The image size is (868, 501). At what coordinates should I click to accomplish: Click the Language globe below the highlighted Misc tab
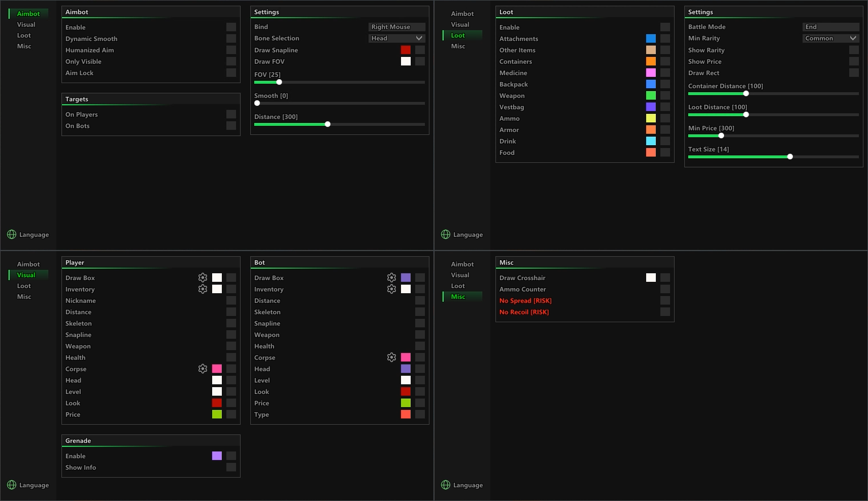(446, 485)
